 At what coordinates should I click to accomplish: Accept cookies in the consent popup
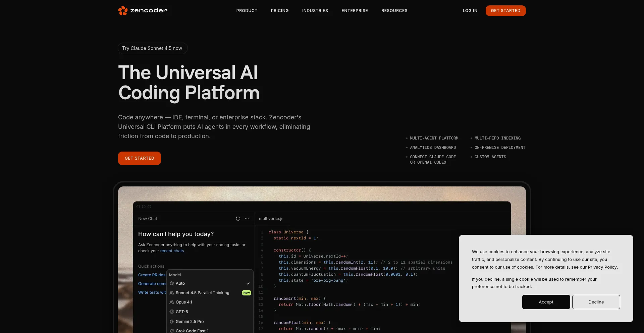546,302
